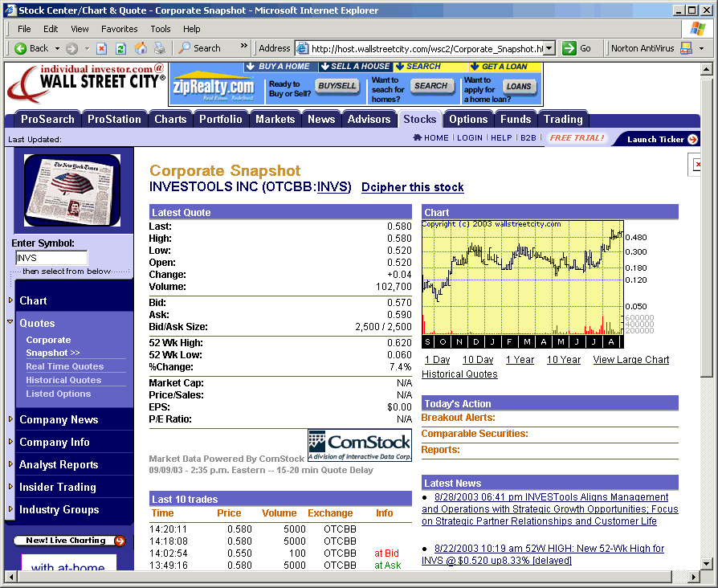The image size is (718, 588).
Task: Open the address bar URL dropdown
Action: click(549, 48)
